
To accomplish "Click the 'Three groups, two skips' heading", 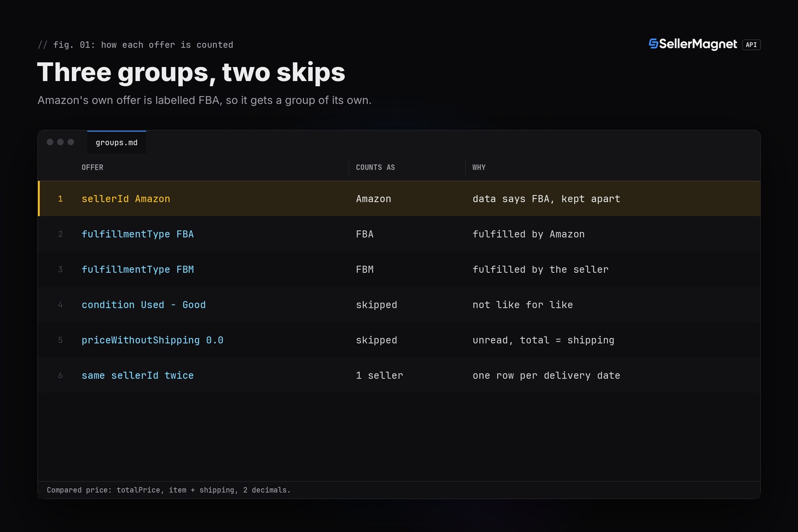I will (191, 72).
